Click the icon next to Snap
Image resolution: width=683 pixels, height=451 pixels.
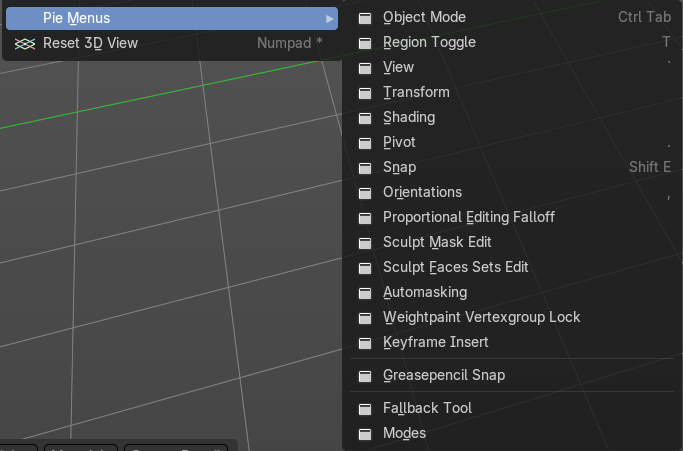[x=365, y=168]
